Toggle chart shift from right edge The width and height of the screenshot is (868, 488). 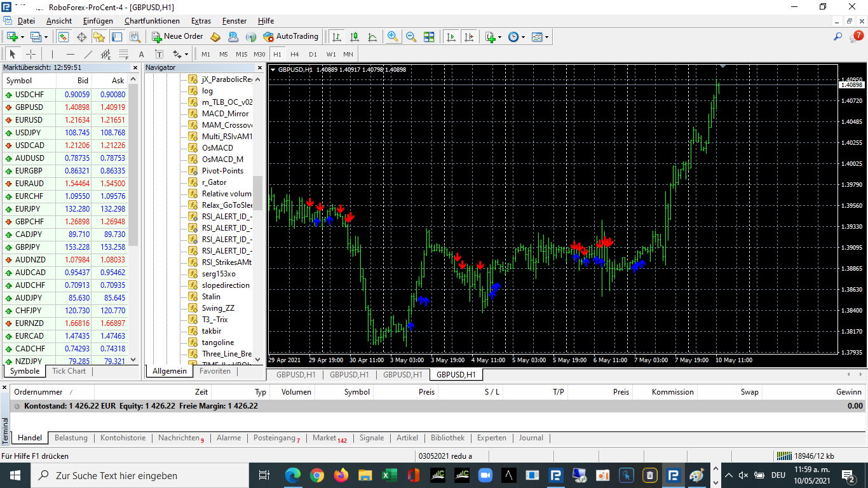click(469, 37)
